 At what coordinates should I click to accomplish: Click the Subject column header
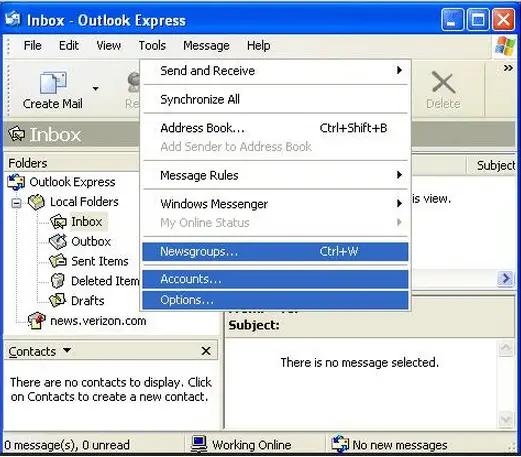(x=492, y=165)
